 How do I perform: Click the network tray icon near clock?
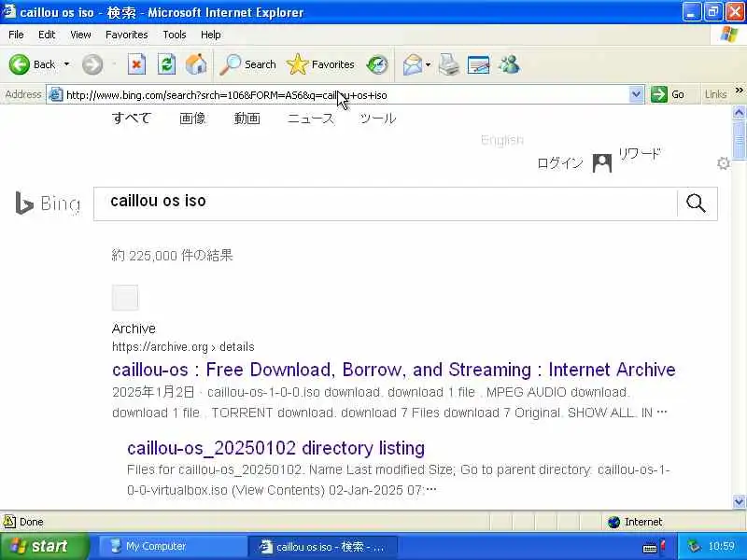click(695, 546)
